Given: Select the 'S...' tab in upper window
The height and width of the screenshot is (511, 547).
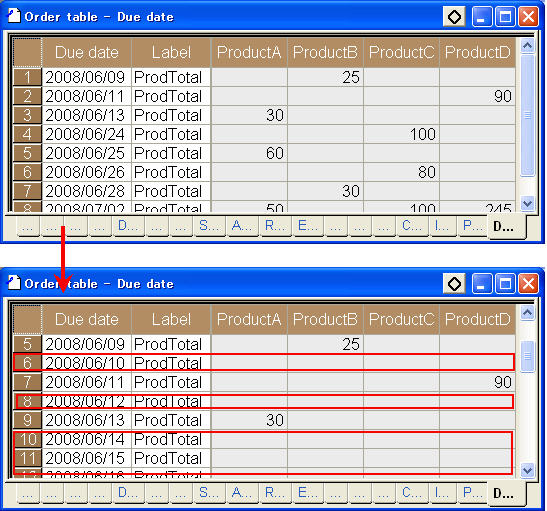Looking at the screenshot, I should [209, 226].
